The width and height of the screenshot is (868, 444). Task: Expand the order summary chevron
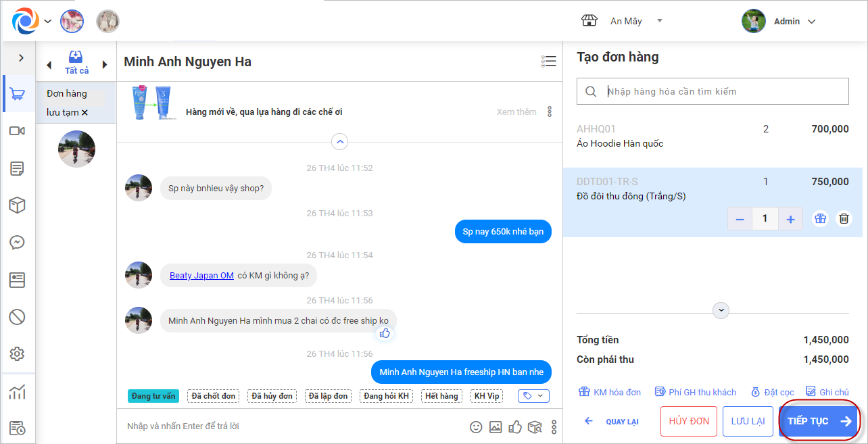pyautogui.click(x=721, y=310)
